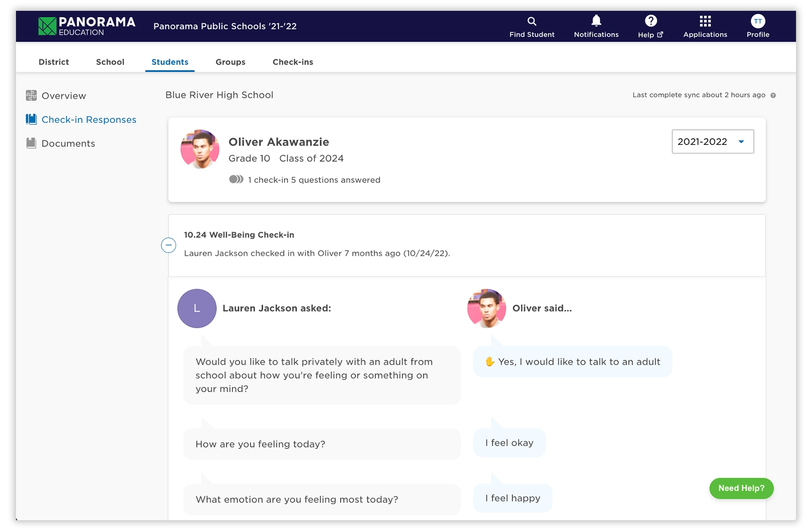Screen dimensions: 812x531
Task: Switch to the District tab
Action: click(54, 62)
